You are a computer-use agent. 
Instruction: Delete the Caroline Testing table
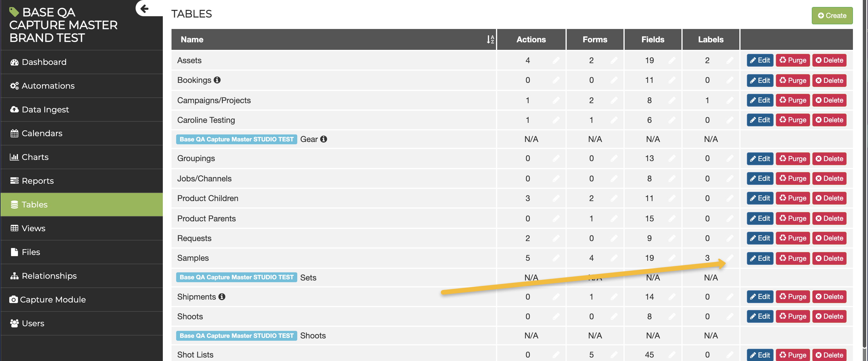pos(829,120)
